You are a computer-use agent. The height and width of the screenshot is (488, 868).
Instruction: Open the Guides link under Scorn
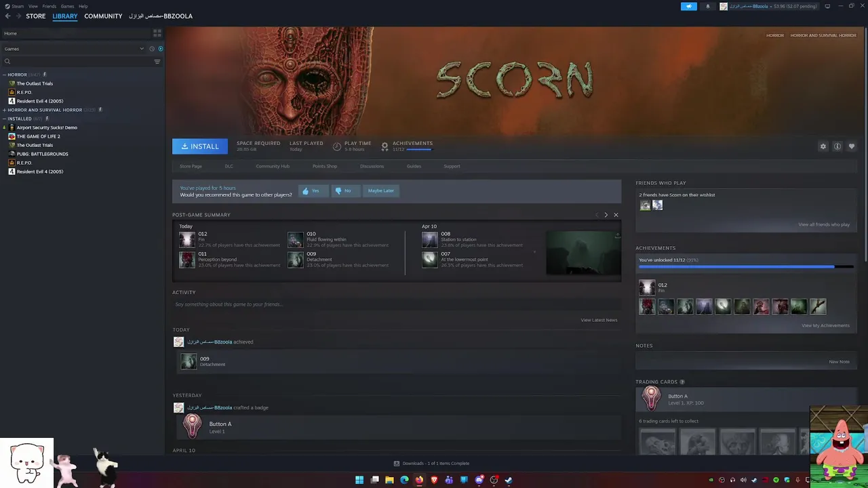coord(414,166)
